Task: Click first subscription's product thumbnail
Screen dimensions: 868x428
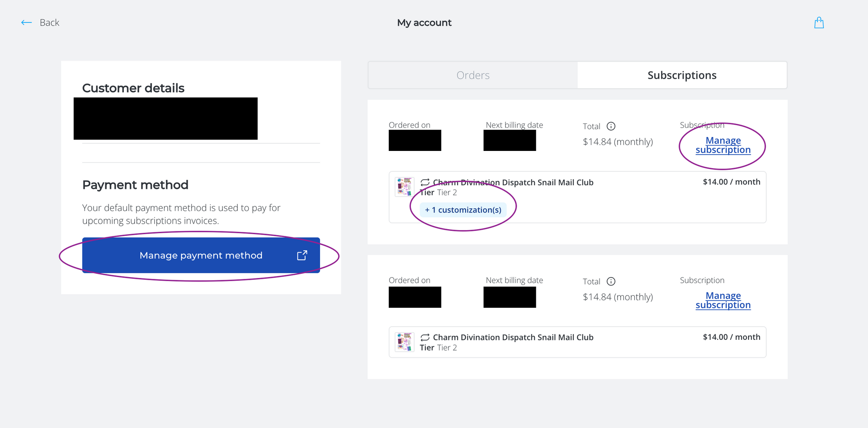Action: (404, 187)
